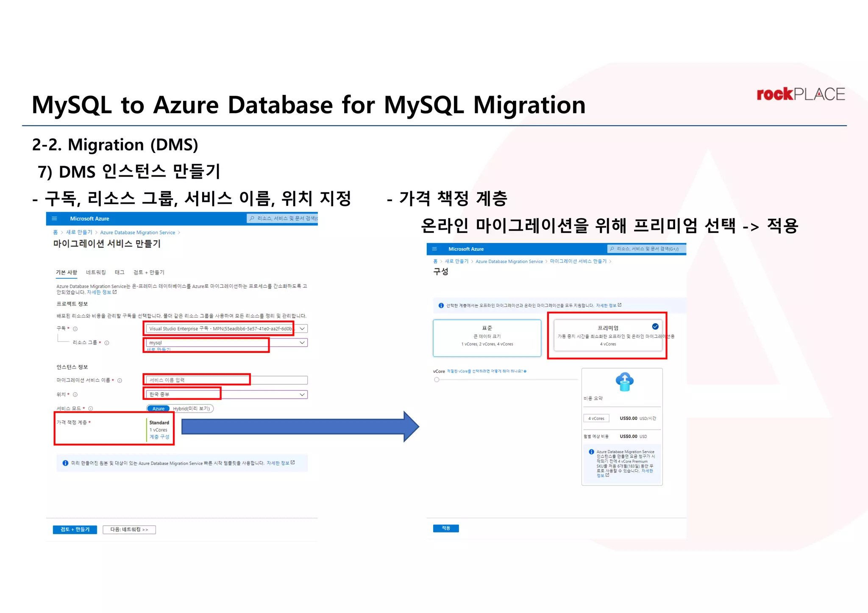Switch to the 태그 tab

tap(120, 272)
